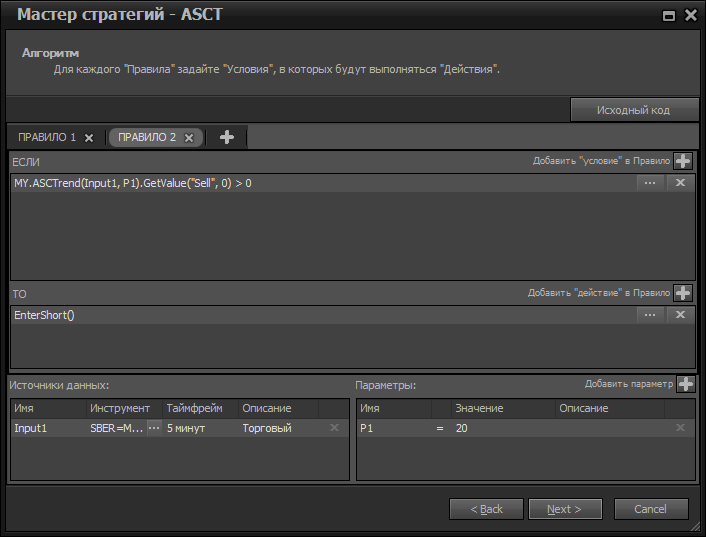The height and width of the screenshot is (537, 706).
Task: Open EnterShort action editor via ellipsis
Action: (650, 315)
